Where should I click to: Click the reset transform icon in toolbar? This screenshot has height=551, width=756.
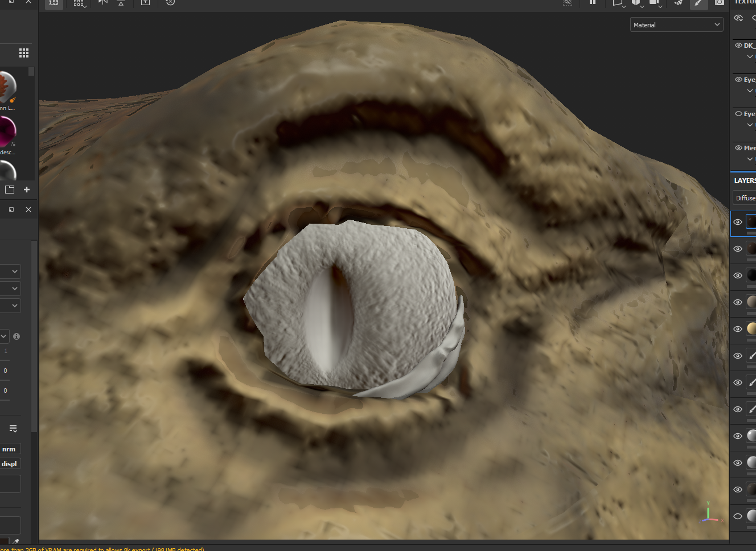(170, 2)
